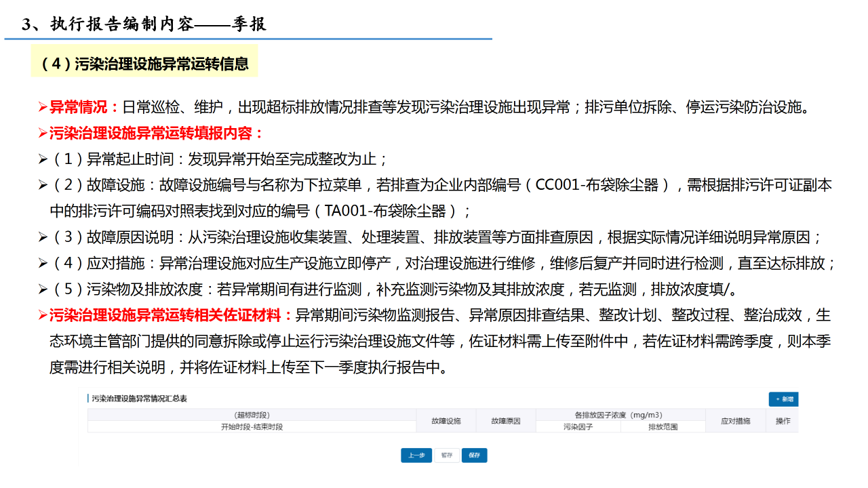Click the red 异常情况 label

click(x=84, y=107)
